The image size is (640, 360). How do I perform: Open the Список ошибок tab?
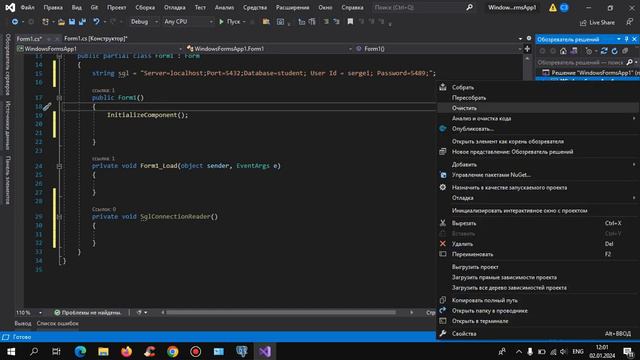click(58, 324)
